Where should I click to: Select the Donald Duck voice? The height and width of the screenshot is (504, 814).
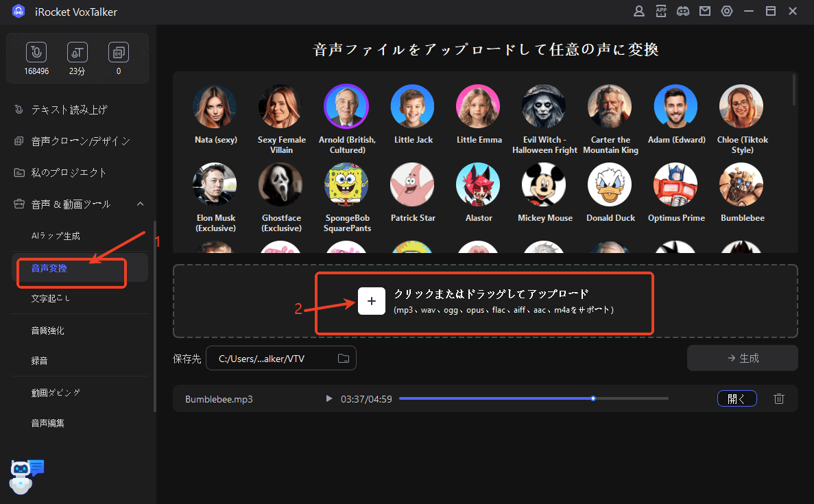[x=610, y=184]
